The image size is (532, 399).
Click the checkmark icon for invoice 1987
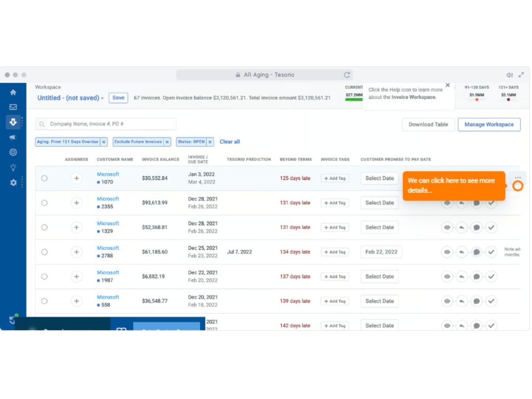point(491,276)
